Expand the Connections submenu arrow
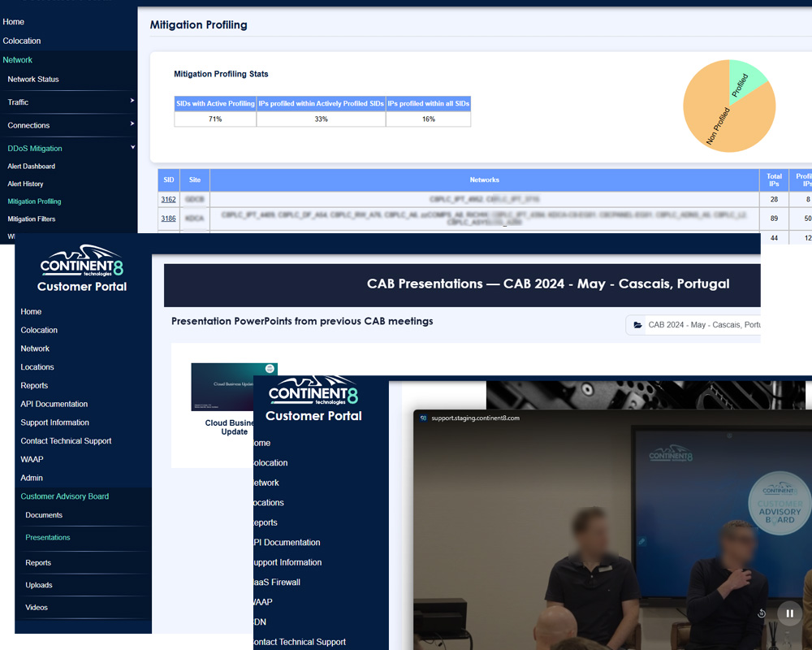 [x=132, y=124]
